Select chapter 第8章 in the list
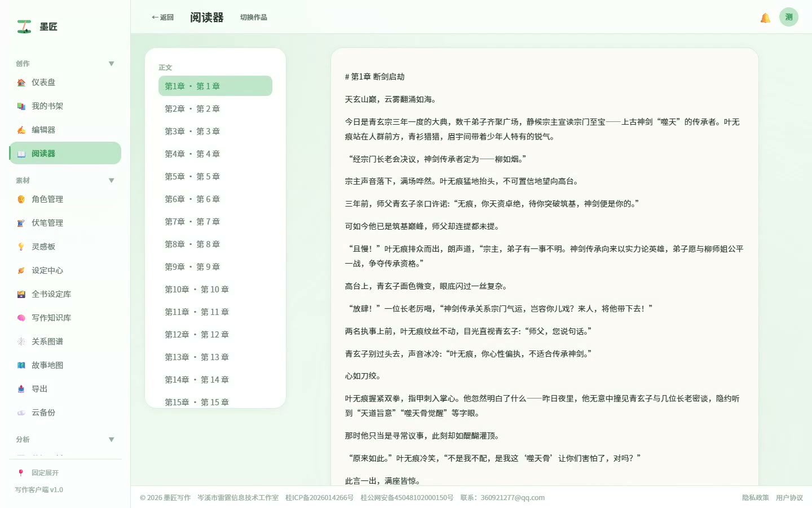The image size is (812, 508). [x=215, y=244]
